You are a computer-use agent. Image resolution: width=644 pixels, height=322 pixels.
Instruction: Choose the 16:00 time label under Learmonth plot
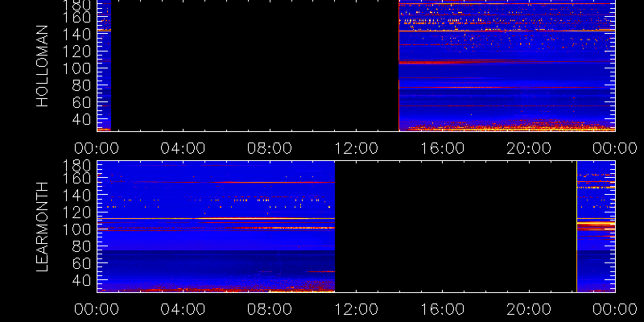(x=442, y=309)
